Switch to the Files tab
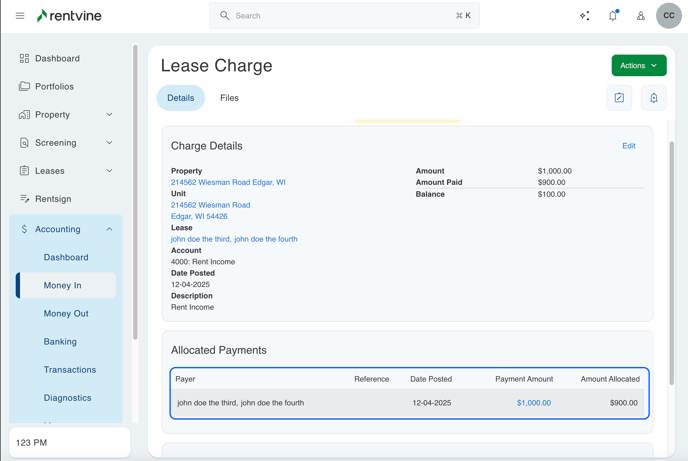Image resolution: width=688 pixels, height=461 pixels. tap(229, 98)
